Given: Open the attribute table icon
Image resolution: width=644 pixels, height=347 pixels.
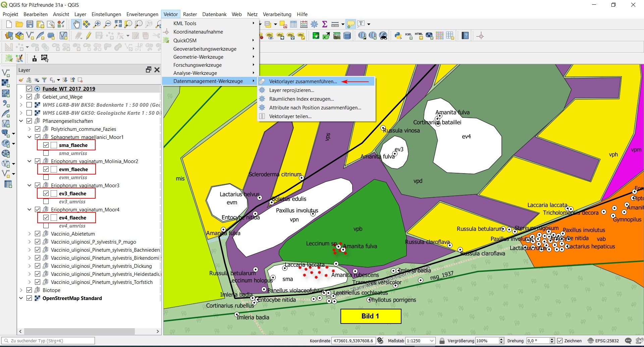Looking at the screenshot, I should [293, 24].
